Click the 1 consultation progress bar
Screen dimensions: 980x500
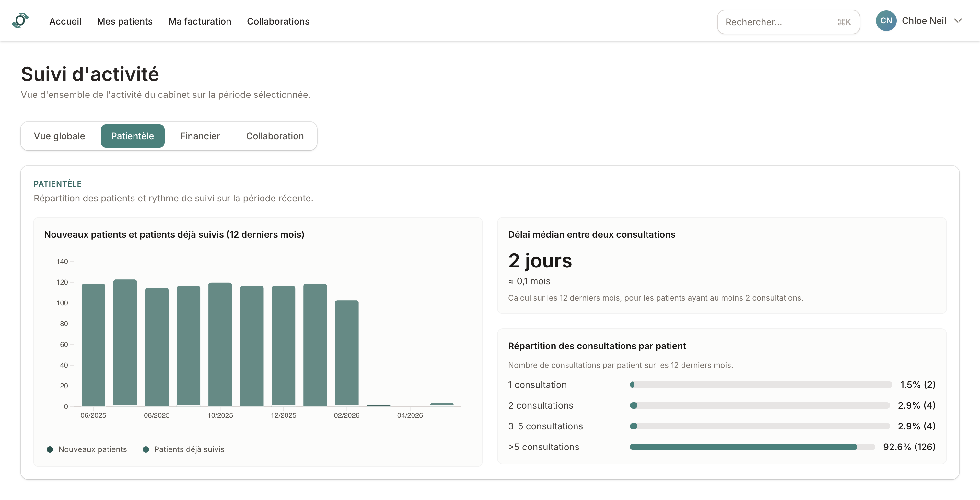pyautogui.click(x=761, y=385)
